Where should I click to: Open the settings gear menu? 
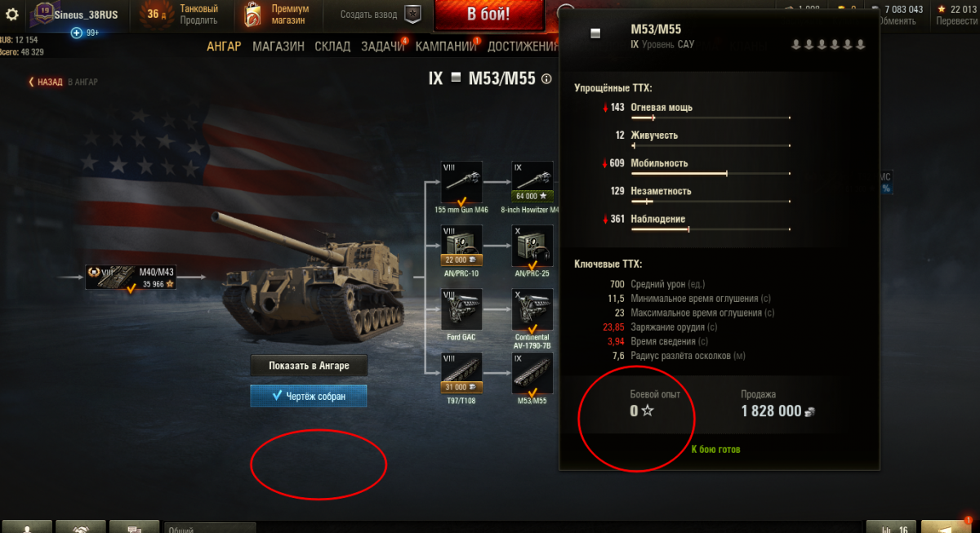point(11,14)
